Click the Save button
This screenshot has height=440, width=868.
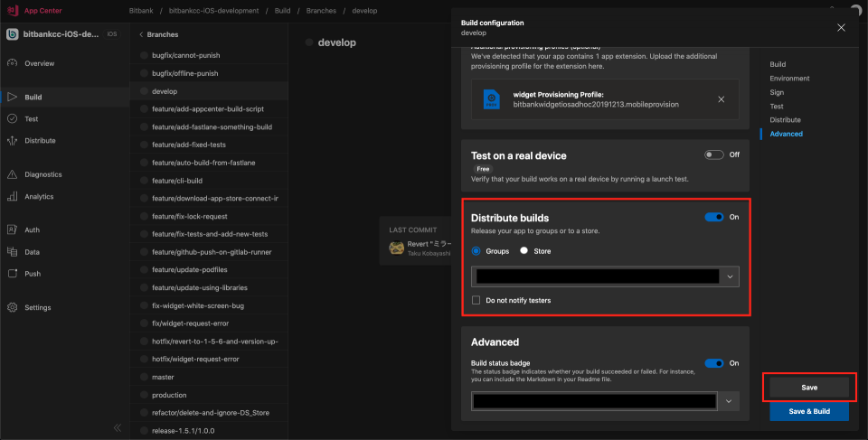(x=808, y=388)
